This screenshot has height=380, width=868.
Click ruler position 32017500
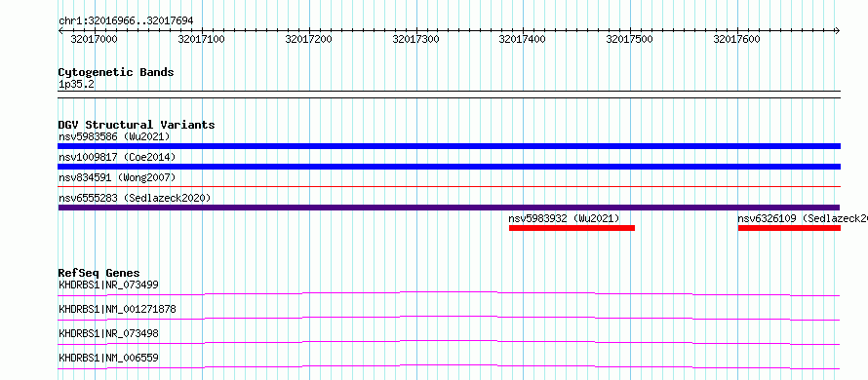630,39
